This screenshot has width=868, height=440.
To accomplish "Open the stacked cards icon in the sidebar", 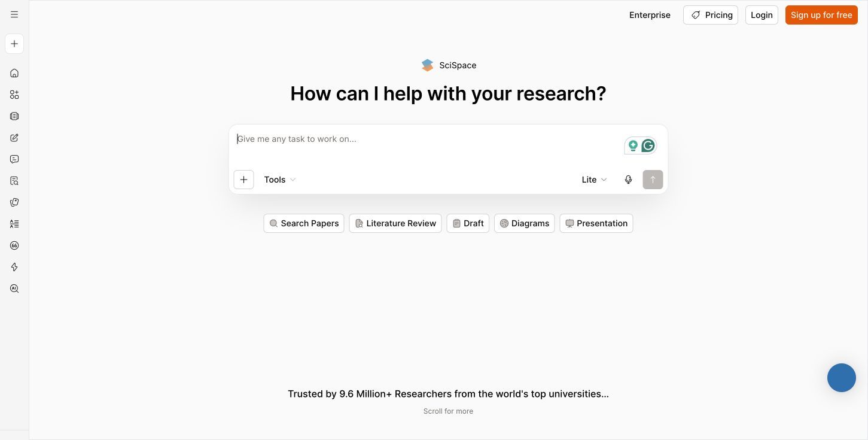I will click(14, 202).
